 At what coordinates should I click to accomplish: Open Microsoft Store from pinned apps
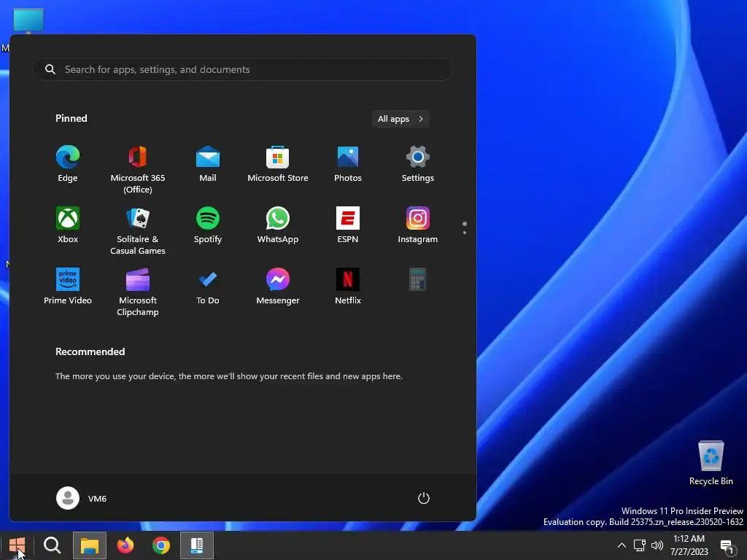[278, 164]
